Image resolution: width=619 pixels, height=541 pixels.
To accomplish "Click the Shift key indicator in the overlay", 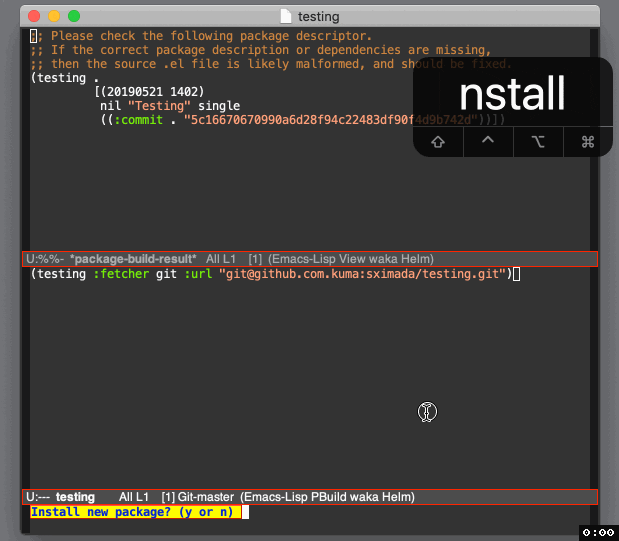I will tap(438, 142).
